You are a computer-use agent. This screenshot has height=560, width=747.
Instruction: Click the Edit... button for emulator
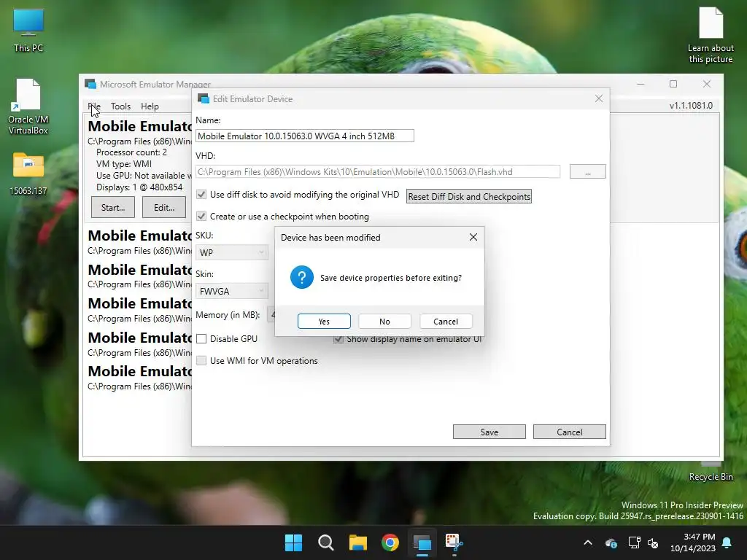point(164,208)
